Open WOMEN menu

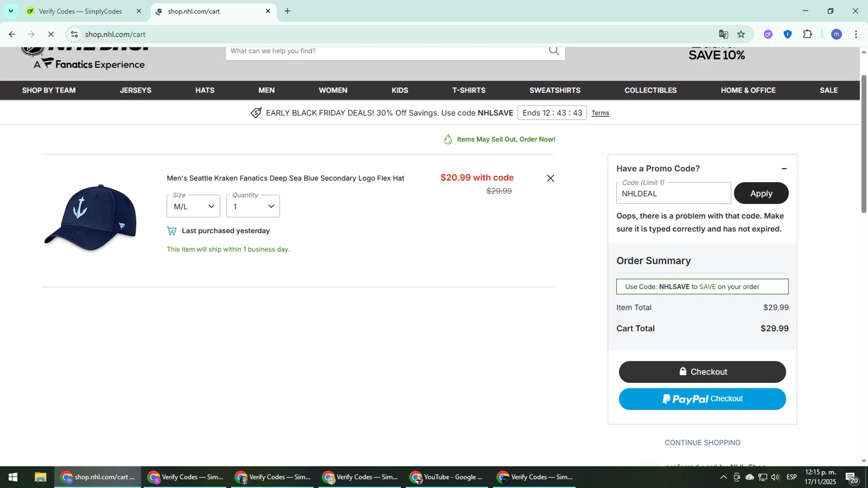pos(333,90)
